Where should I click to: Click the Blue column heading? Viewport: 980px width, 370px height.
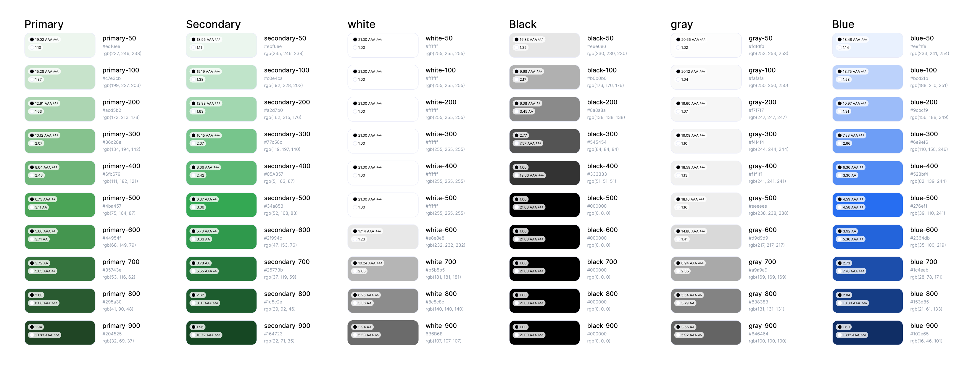point(843,24)
